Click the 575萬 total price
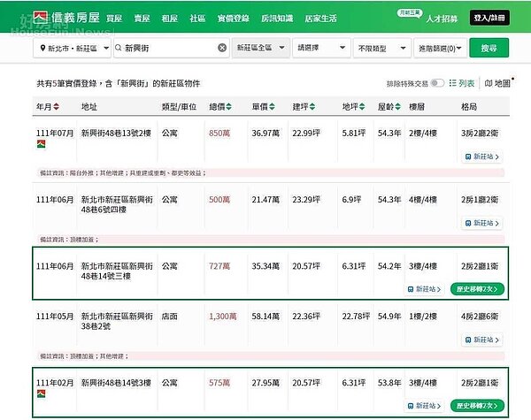Screen dimensions: 531x420 point(219,383)
